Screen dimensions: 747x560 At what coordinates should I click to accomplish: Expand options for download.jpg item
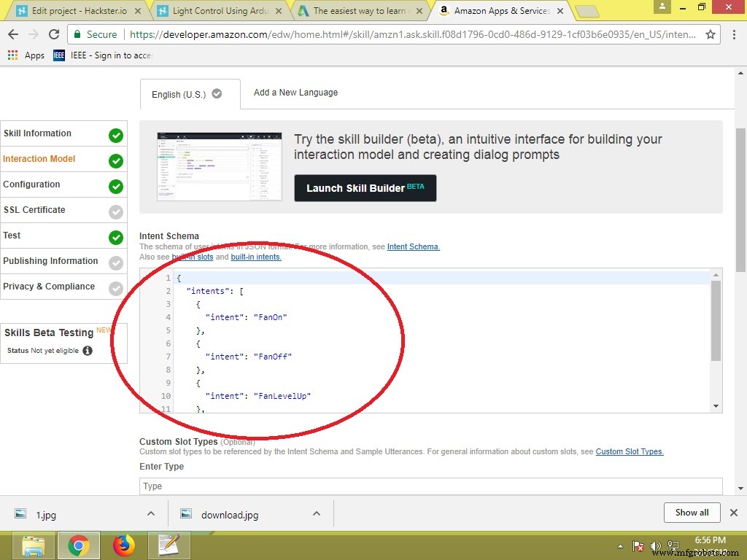point(317,513)
